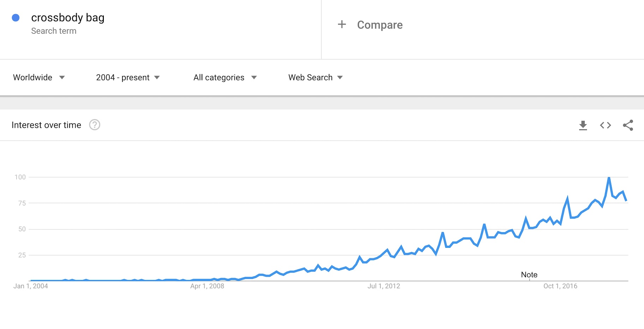Click the Interest over time heading
Screen dimensions: 644x329
[x=46, y=125]
